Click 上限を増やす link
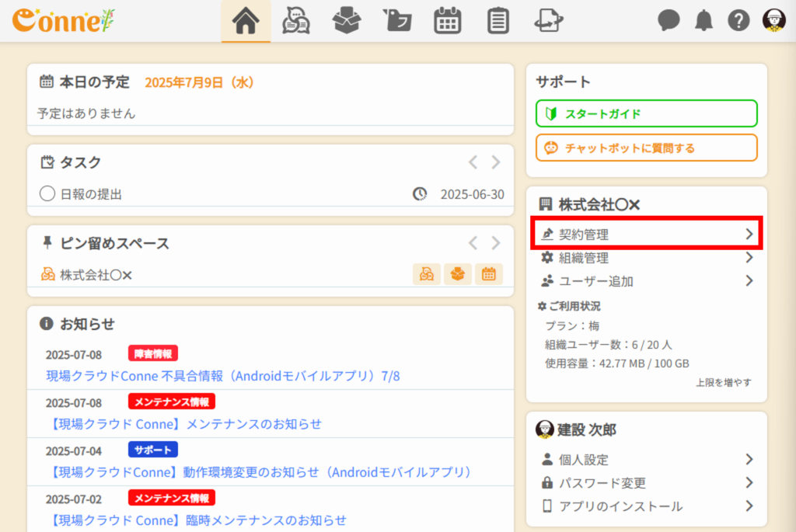 723,382
